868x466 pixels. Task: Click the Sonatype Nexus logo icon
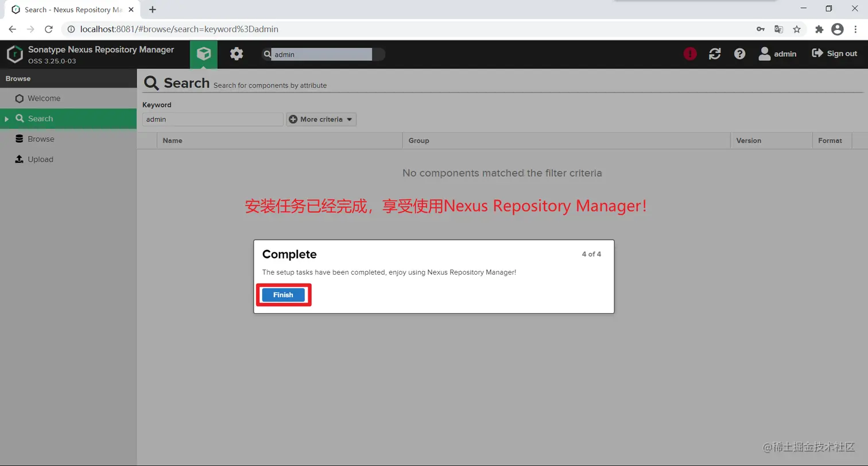pos(14,55)
